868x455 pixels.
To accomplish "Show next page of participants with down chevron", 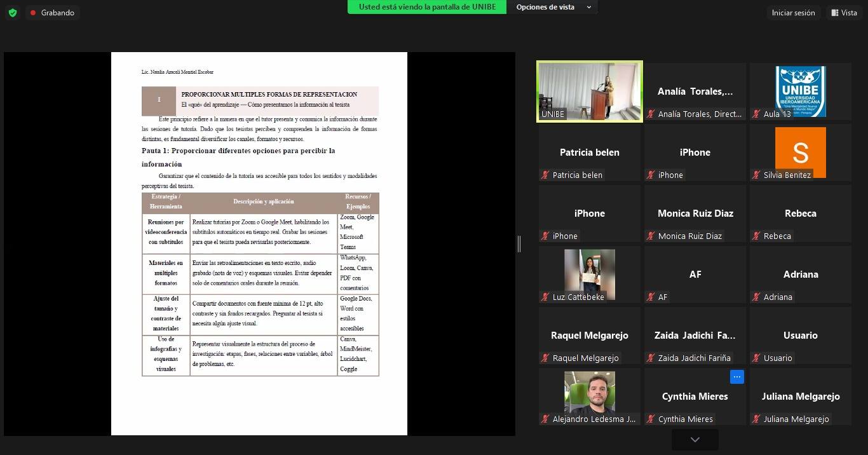I will pyautogui.click(x=695, y=440).
